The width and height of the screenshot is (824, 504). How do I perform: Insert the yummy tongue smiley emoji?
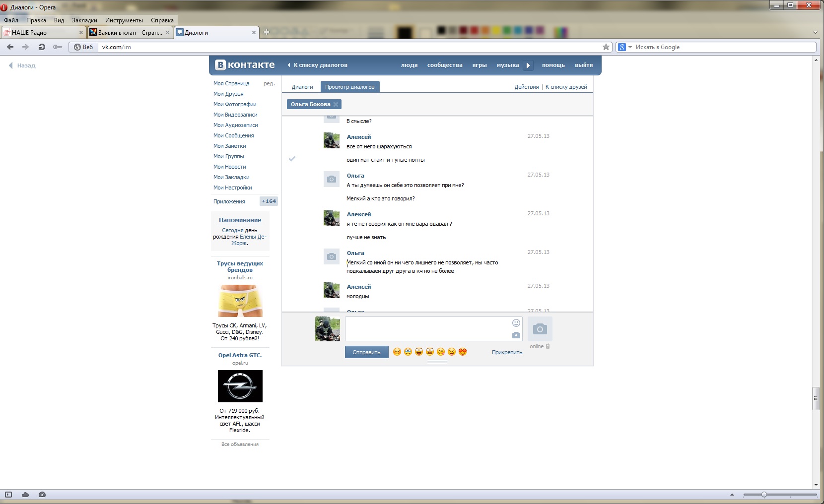coord(441,352)
